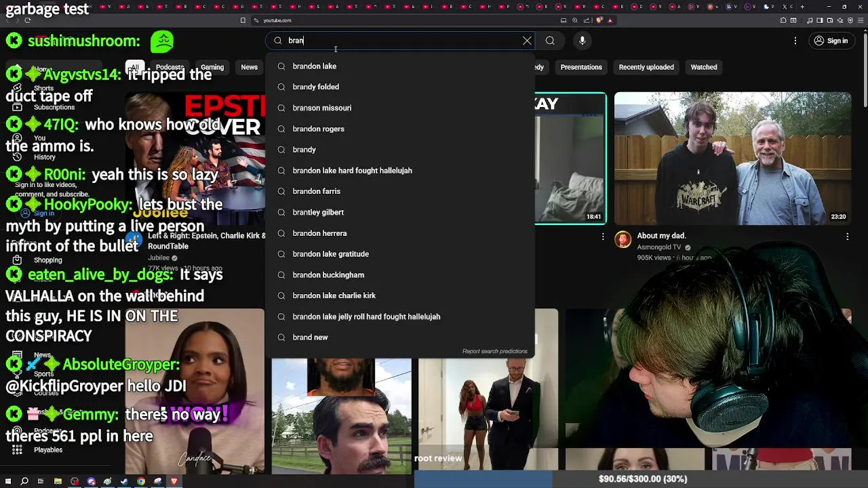This screenshot has height=488, width=868.
Task: Click the YouTube sidebar Playables entry
Action: pyautogui.click(x=47, y=450)
